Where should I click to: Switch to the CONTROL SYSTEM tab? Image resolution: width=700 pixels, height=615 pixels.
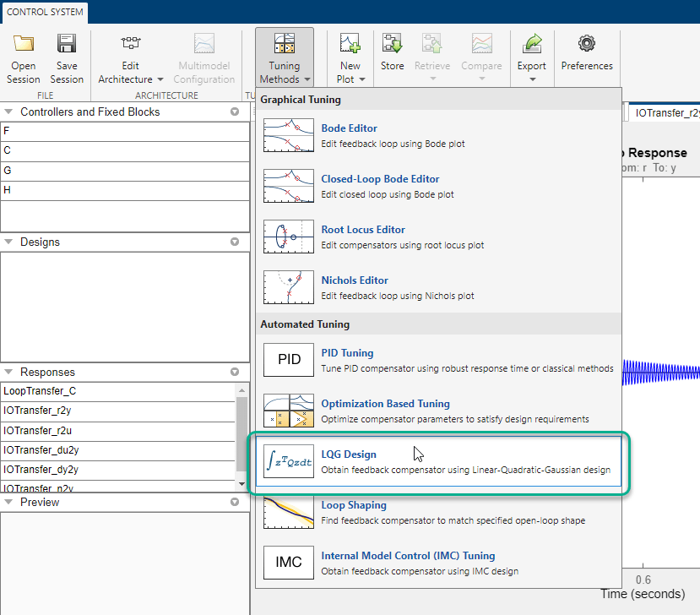43,12
